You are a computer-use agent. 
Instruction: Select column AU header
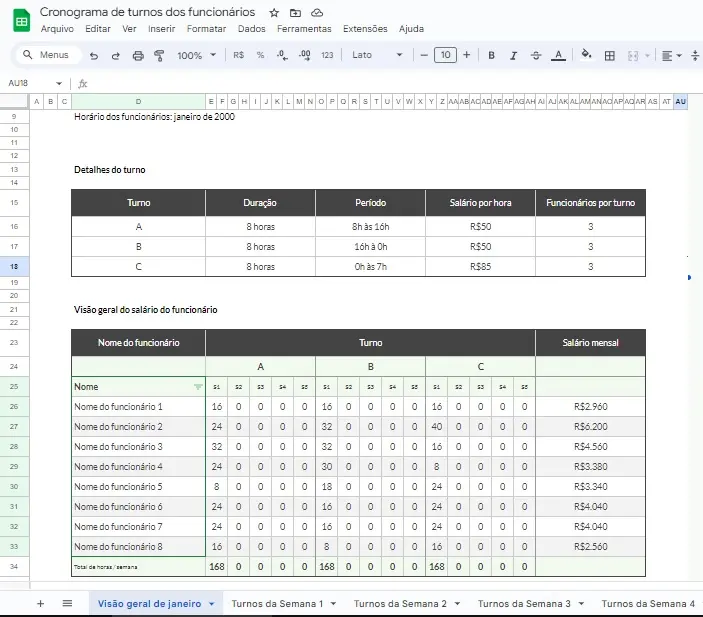[x=680, y=102]
